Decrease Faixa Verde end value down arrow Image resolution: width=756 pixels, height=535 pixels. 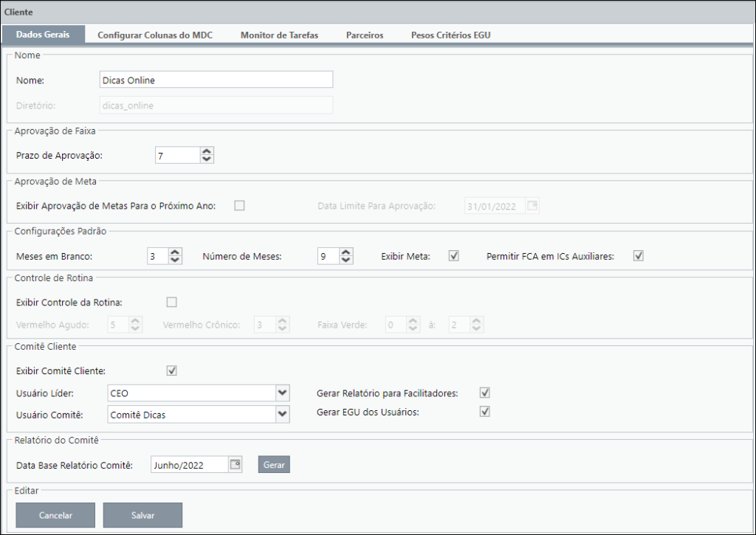point(476,328)
